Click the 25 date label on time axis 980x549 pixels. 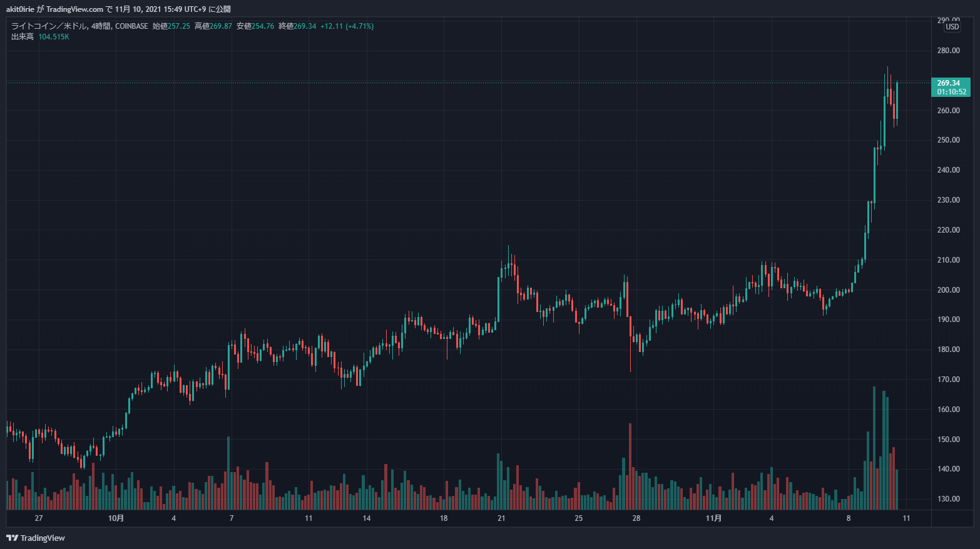click(x=579, y=518)
